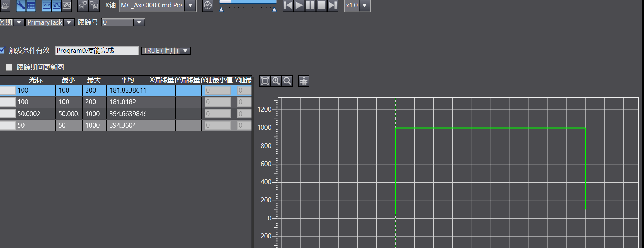Click the 最大 column header
The width and height of the screenshot is (644, 248).
(94, 80)
